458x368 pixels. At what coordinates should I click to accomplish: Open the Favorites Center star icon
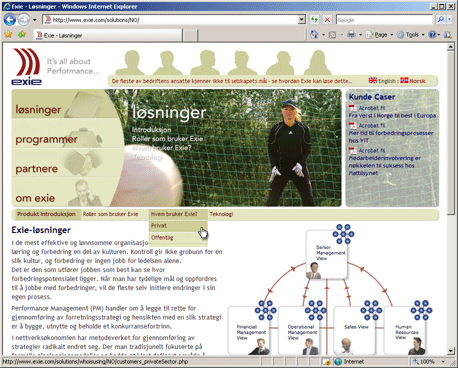click(8, 34)
